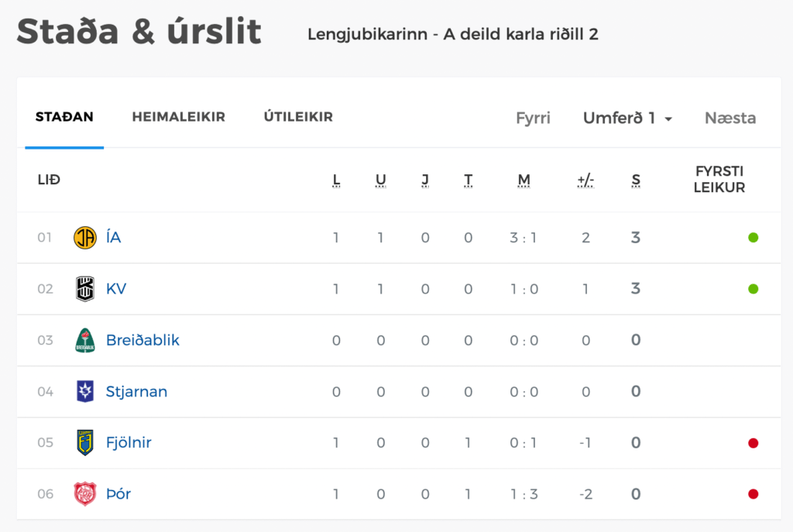Image resolution: width=793 pixels, height=532 pixels.
Task: Click the Umferð 1 dropdown arrow
Action: [x=668, y=119]
